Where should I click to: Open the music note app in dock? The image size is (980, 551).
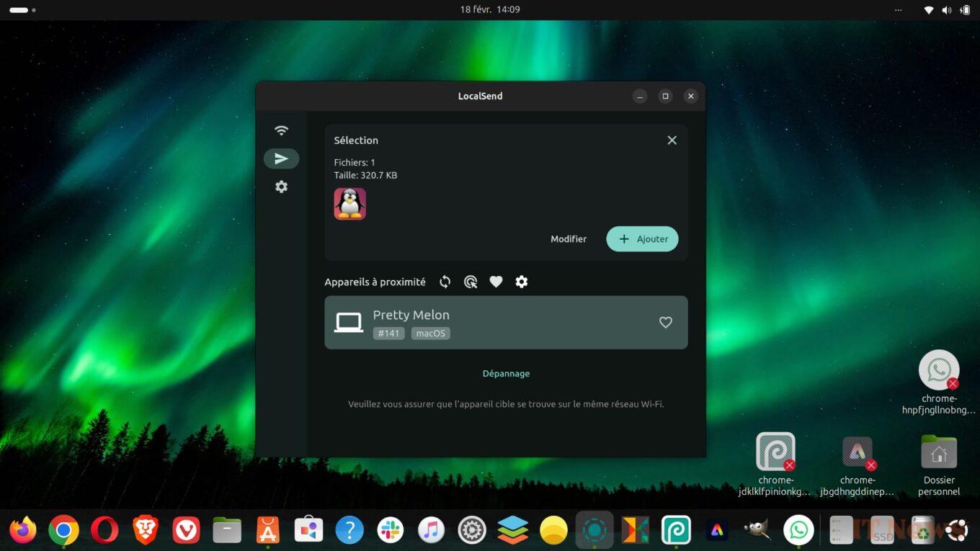(431, 531)
